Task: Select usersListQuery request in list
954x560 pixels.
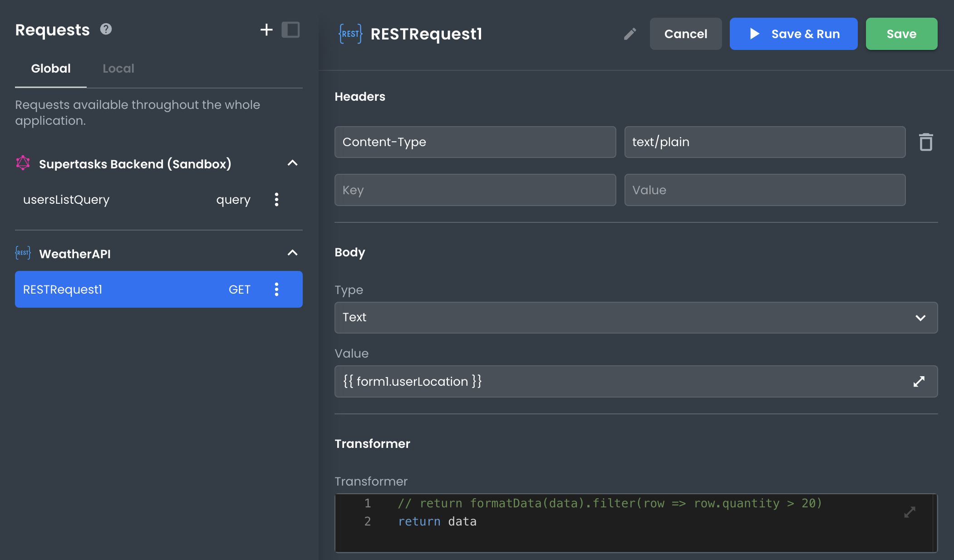Action: pyautogui.click(x=66, y=200)
